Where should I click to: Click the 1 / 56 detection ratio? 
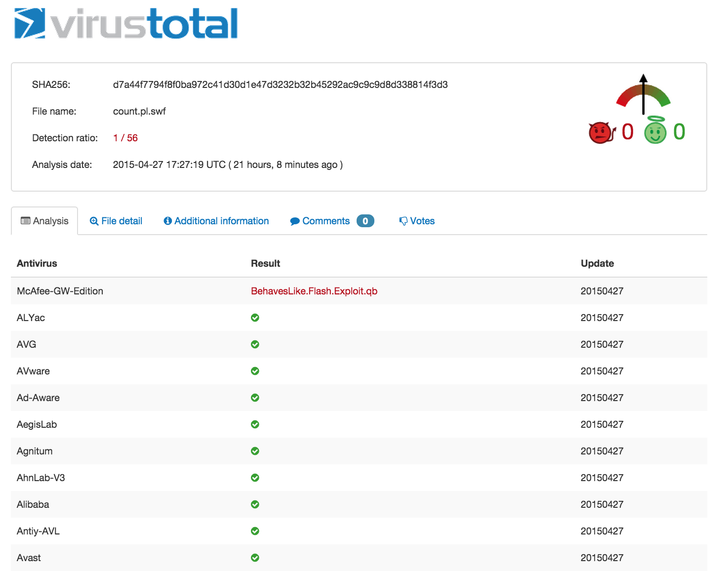125,138
